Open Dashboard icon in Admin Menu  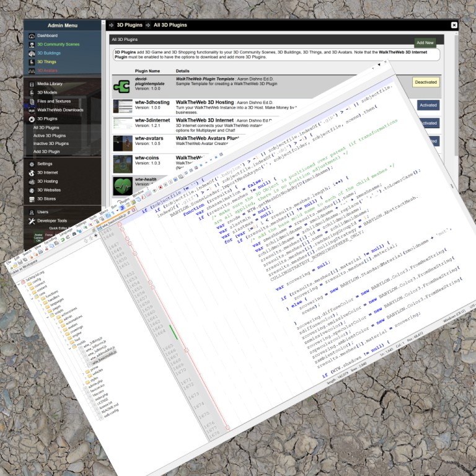tap(32, 36)
